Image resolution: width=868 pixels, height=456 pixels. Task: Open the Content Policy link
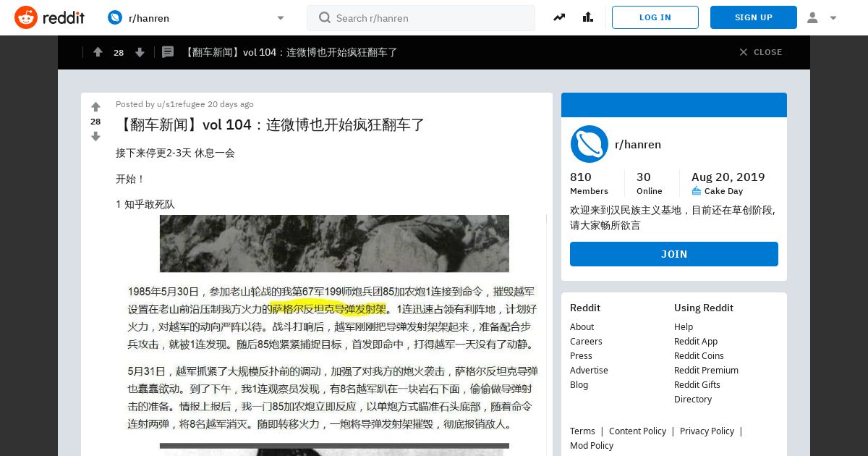point(637,431)
